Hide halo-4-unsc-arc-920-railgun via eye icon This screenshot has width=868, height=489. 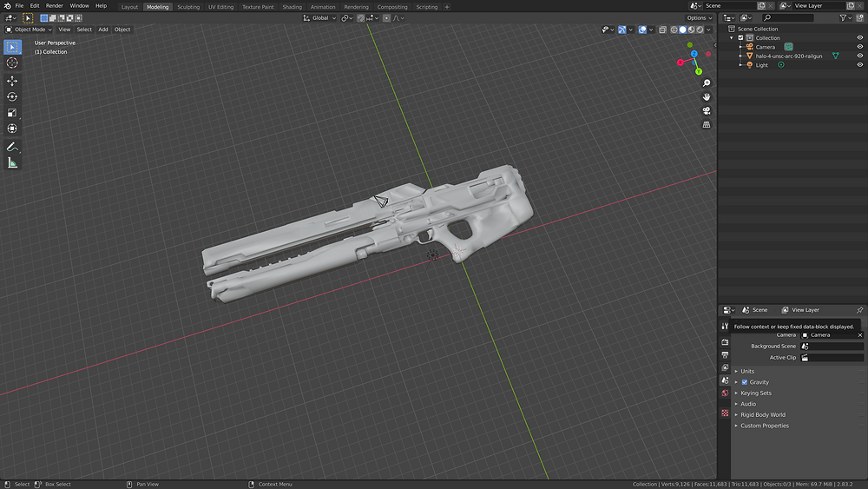point(859,56)
